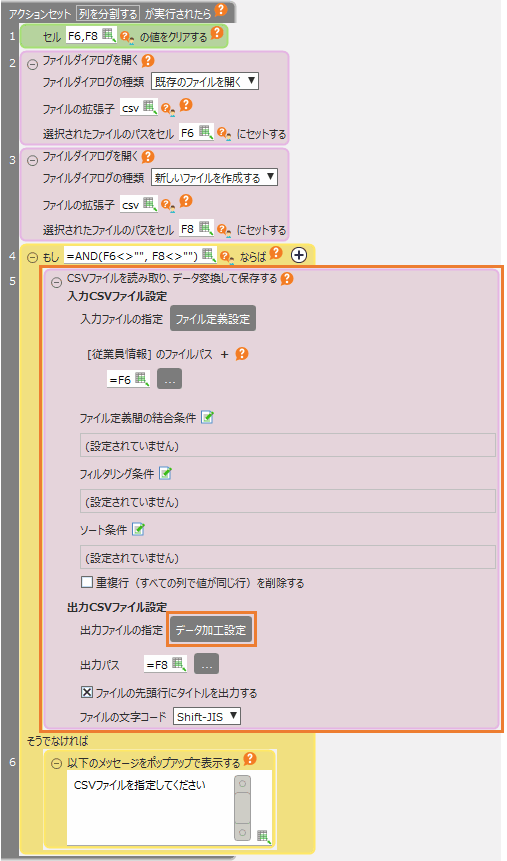Click cell picker icon next to F6,F8
The image size is (507, 861).
pos(109,36)
